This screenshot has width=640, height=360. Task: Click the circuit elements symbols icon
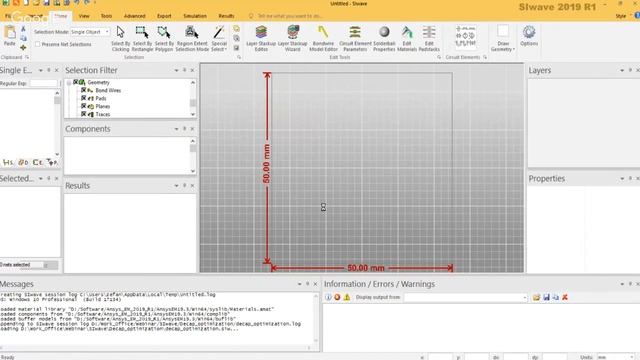tap(465, 36)
